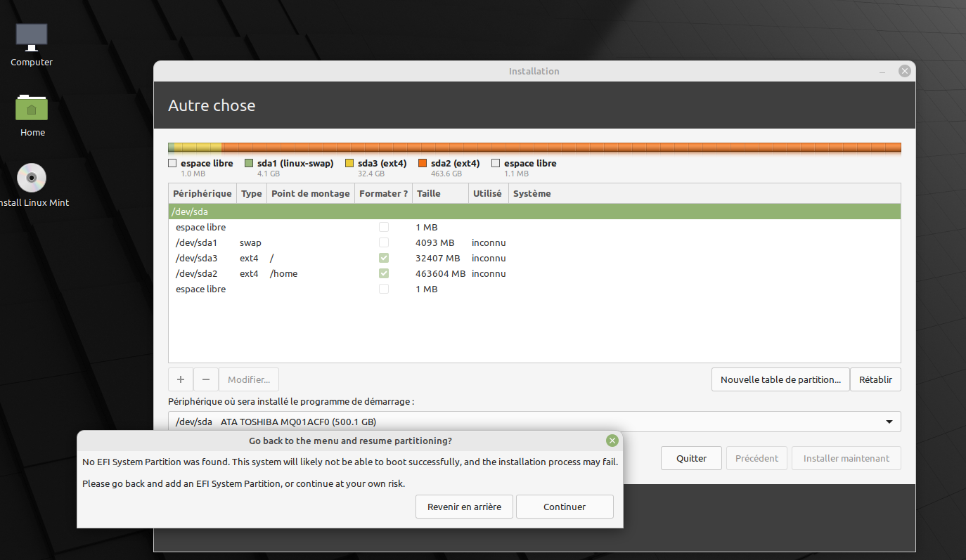The height and width of the screenshot is (560, 966).
Task: Click Revenir en arrière button
Action: [x=465, y=507]
